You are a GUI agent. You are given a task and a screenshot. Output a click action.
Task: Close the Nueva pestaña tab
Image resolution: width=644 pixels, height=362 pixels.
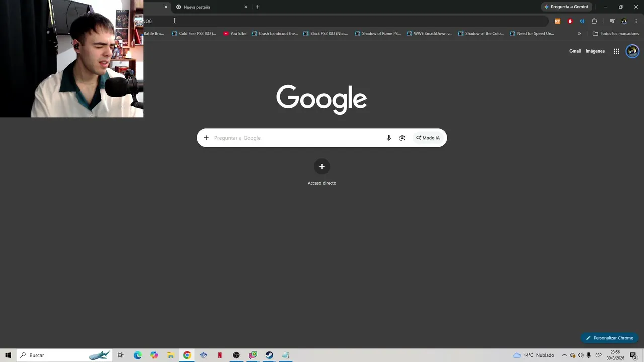click(x=246, y=7)
